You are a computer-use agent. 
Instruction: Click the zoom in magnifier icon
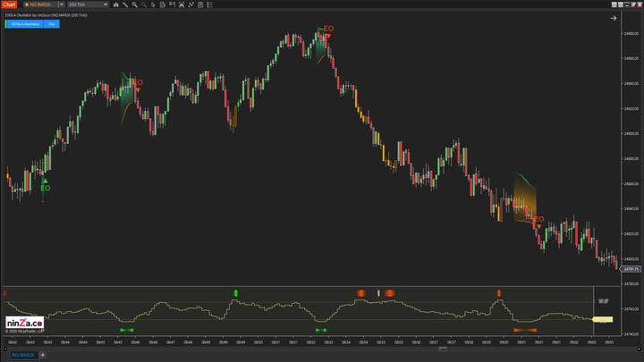pos(135,4)
